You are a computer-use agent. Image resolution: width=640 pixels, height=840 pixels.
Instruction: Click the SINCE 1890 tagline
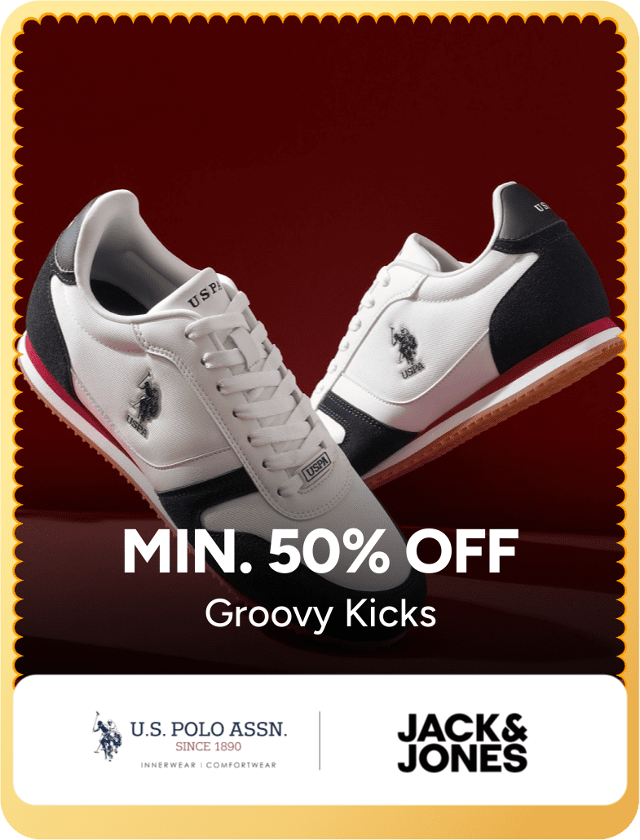[x=209, y=746]
